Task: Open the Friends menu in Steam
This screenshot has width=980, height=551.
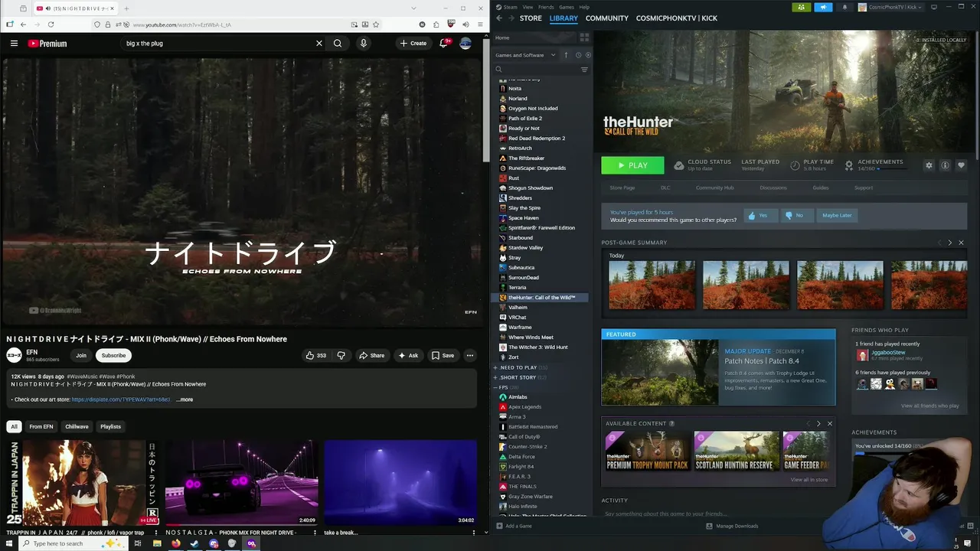Action: pyautogui.click(x=546, y=7)
